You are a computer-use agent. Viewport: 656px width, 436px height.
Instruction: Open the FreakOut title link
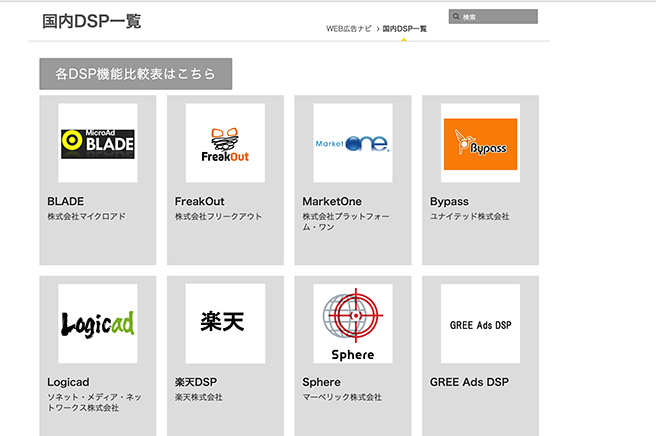tap(200, 201)
